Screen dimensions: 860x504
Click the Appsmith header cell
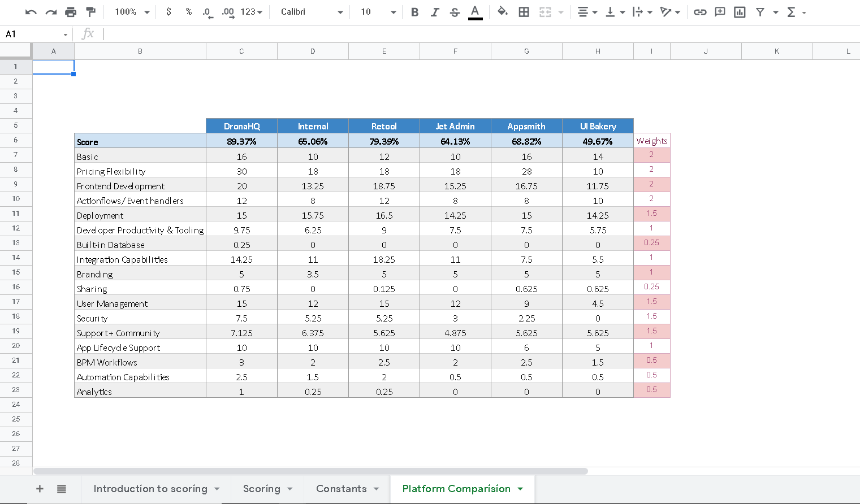pos(526,126)
